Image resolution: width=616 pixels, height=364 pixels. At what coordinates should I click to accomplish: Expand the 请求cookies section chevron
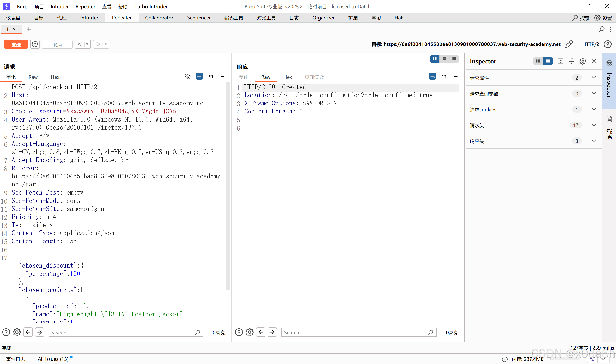tap(594, 109)
